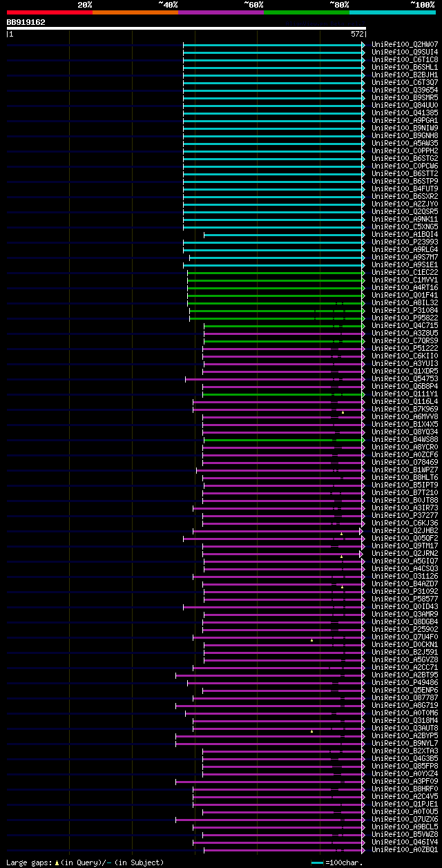Click the green ~80% identity legend segment

point(307,12)
